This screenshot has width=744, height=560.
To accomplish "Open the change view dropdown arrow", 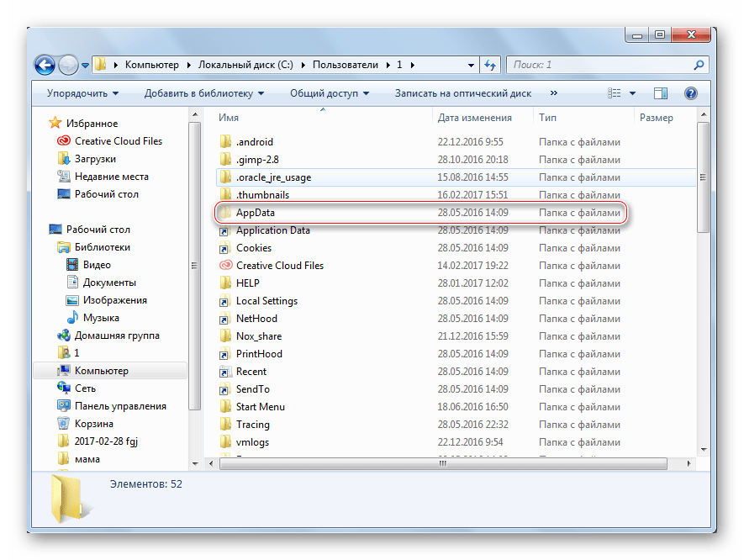I will pos(633,93).
